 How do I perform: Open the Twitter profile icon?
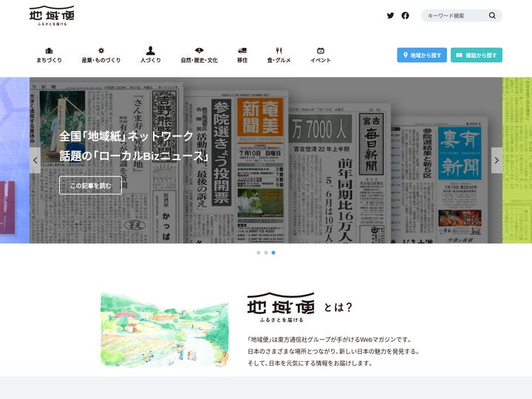pos(390,16)
